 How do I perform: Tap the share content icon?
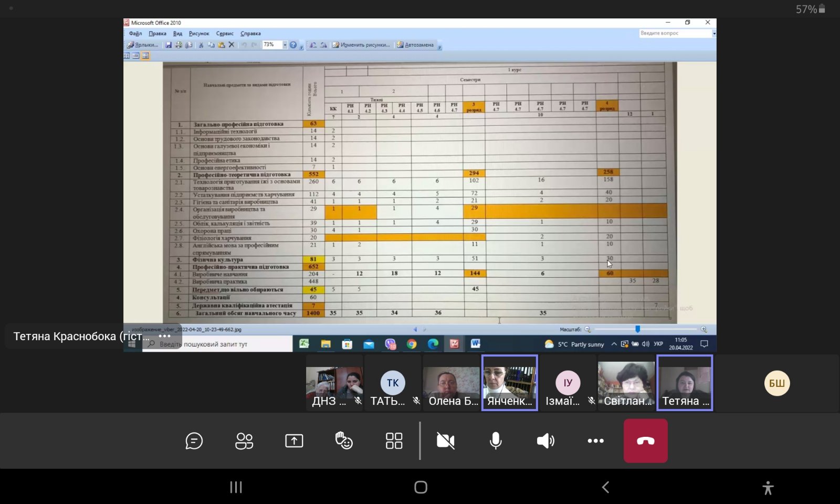pos(294,441)
